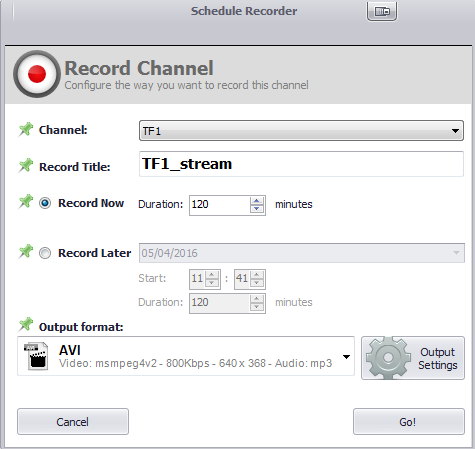
Task: Click the green pin beside Output format
Action: coord(26,325)
